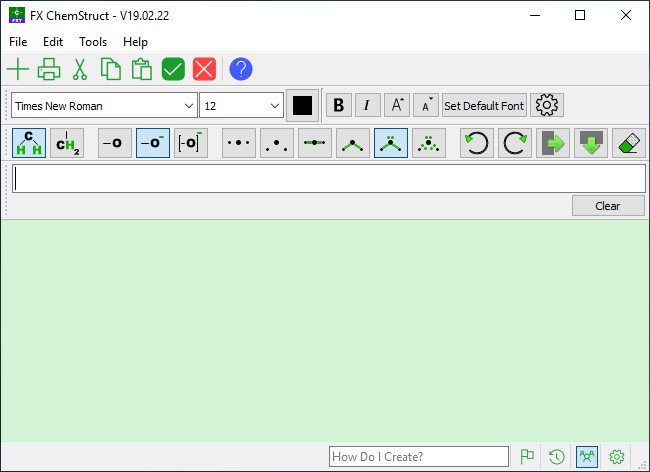Print using the printer icon
Image resolution: width=650 pixels, height=472 pixels.
[x=49, y=69]
